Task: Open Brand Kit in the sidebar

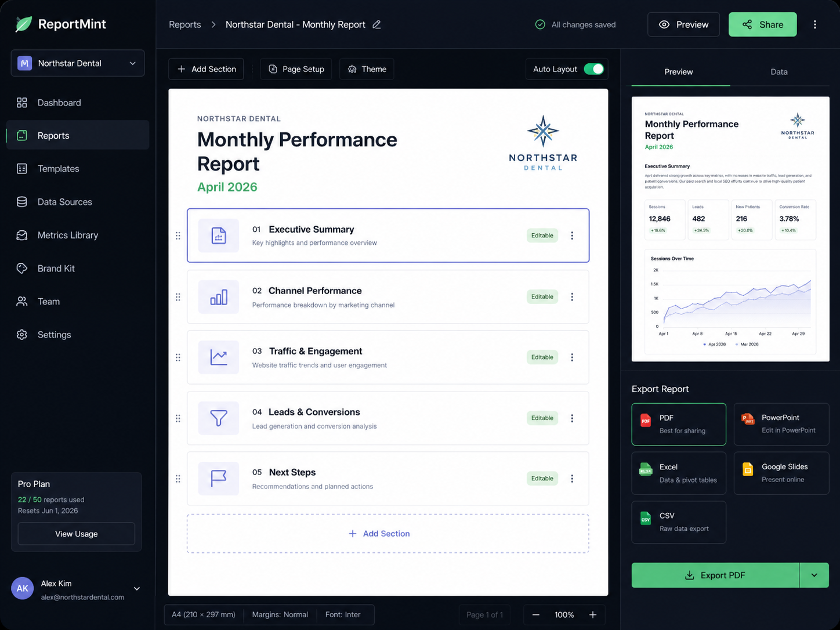Action: tap(78, 269)
